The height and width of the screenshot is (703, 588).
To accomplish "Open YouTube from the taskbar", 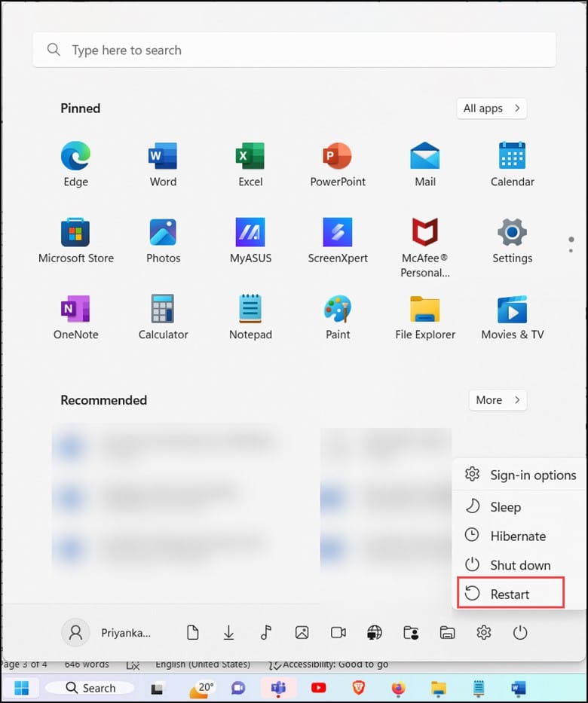I will 318,688.
